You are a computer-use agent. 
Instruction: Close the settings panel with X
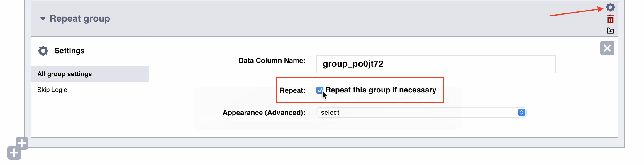607,48
